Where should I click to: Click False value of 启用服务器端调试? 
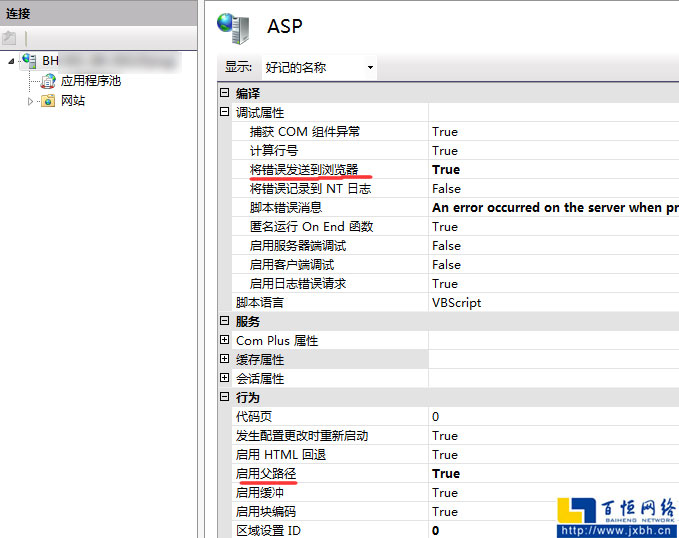[446, 246]
